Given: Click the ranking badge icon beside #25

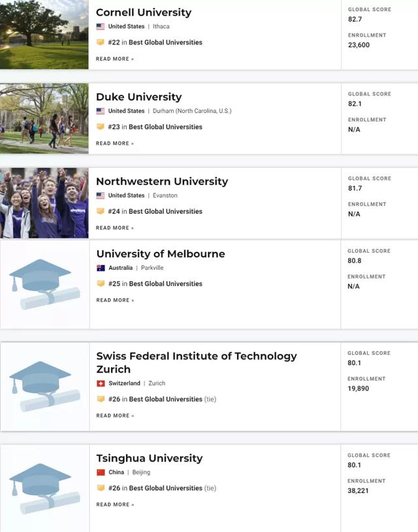Looking at the screenshot, I should [x=101, y=283].
